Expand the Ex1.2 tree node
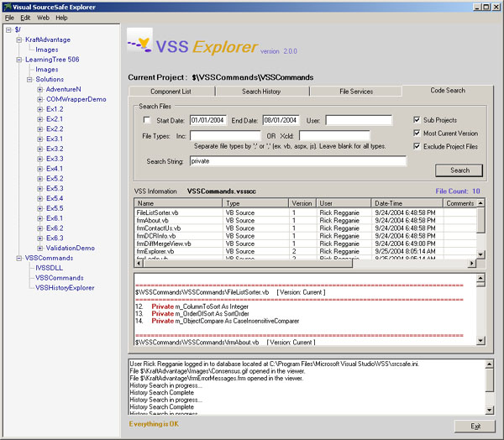This screenshot has width=504, height=440. (x=39, y=109)
